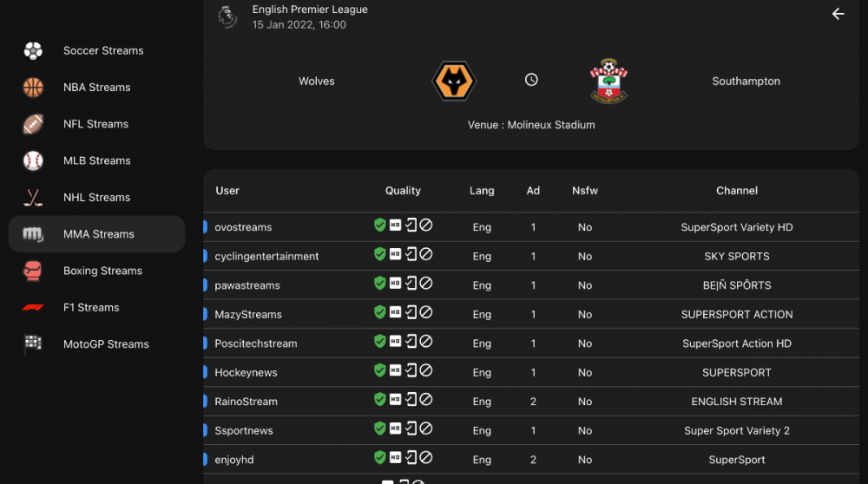Open the ovostreams stream link

(243, 226)
